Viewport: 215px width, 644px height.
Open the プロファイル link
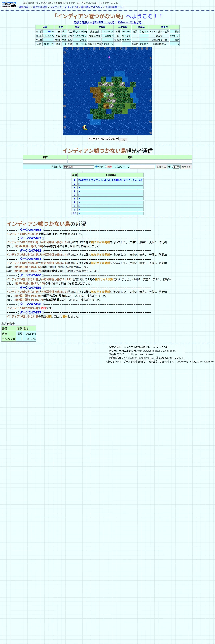click(71, 7)
